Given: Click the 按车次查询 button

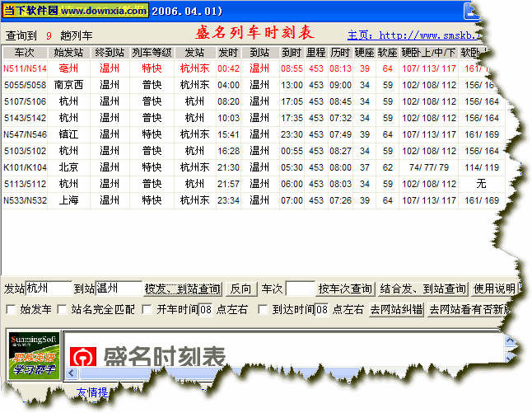Looking at the screenshot, I should (x=345, y=289).
